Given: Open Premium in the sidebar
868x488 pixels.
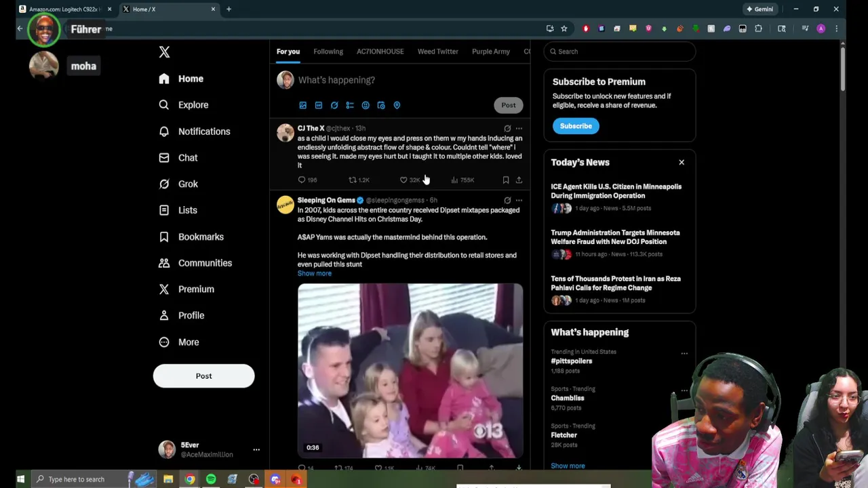Looking at the screenshot, I should (186, 289).
